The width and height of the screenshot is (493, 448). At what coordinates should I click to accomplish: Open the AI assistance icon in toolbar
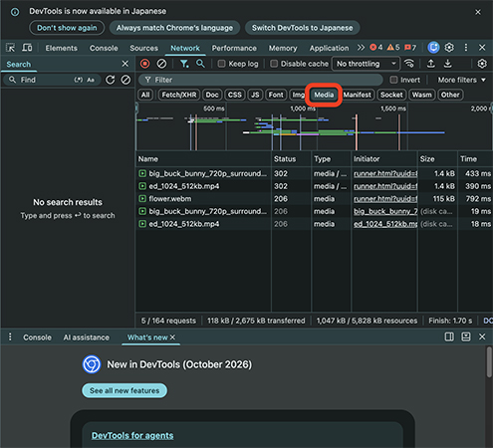[x=433, y=48]
